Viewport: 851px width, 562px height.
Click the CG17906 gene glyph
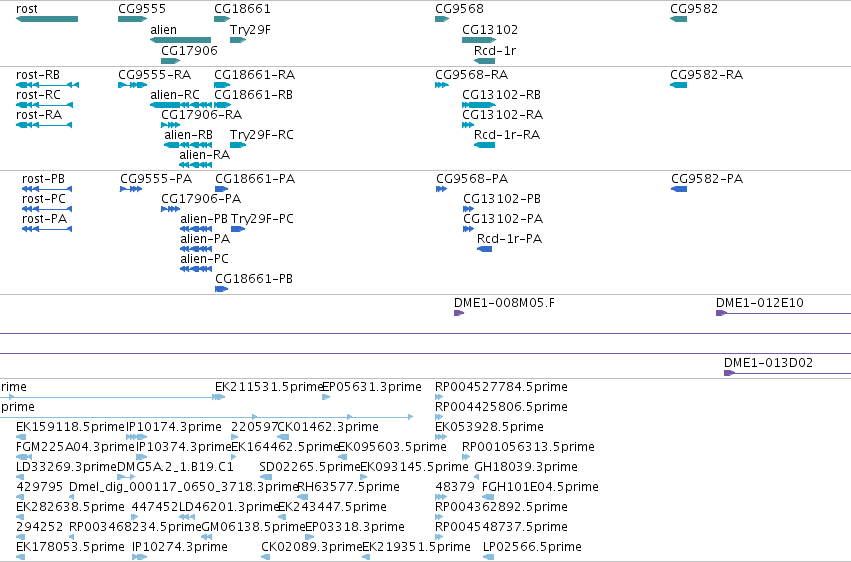click(x=170, y=61)
